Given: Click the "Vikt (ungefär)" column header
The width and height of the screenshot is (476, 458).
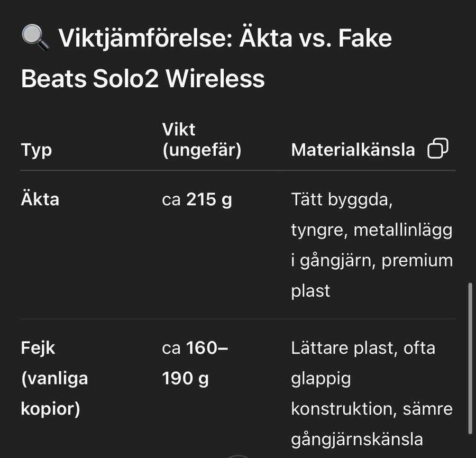Looking at the screenshot, I should point(202,140).
